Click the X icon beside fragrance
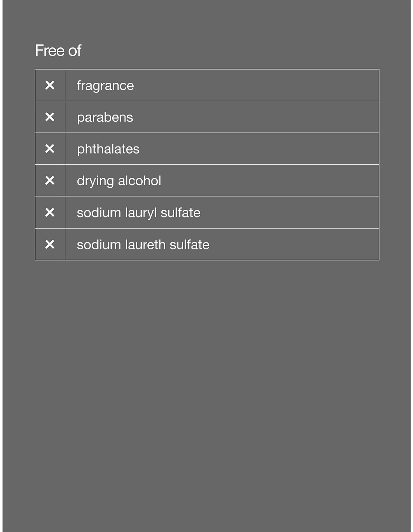The height and width of the screenshot is (532, 413). pyautogui.click(x=50, y=85)
